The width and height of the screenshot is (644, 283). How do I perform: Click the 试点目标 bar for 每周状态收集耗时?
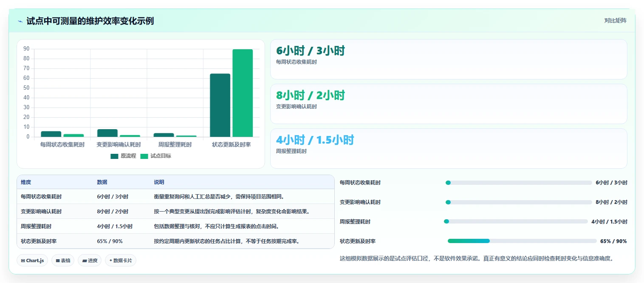pos(73,136)
